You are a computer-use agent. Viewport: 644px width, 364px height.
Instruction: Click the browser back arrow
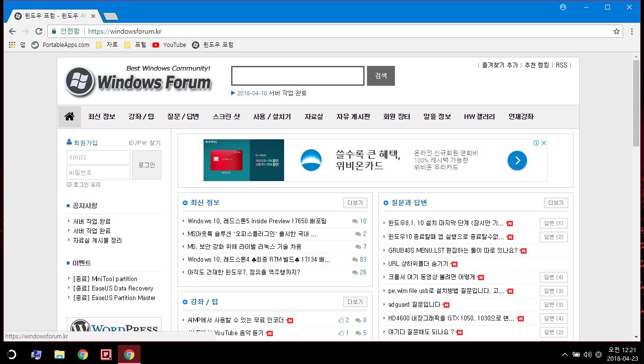point(12,31)
